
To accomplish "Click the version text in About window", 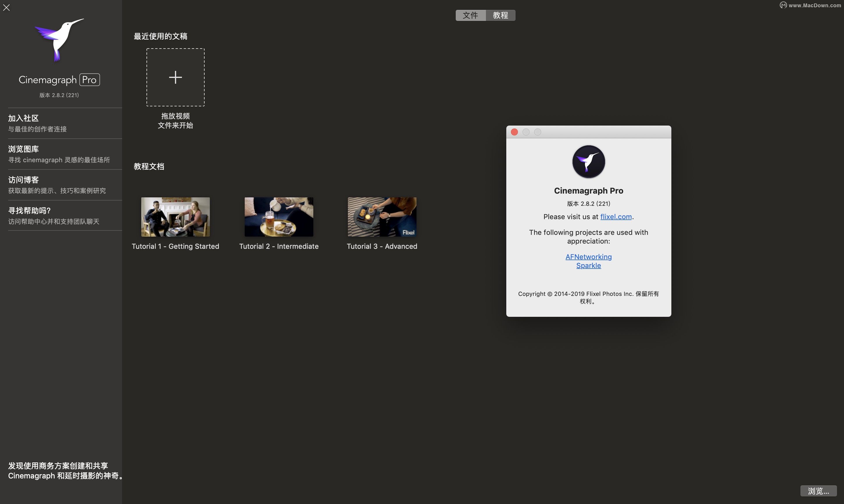I will (588, 204).
